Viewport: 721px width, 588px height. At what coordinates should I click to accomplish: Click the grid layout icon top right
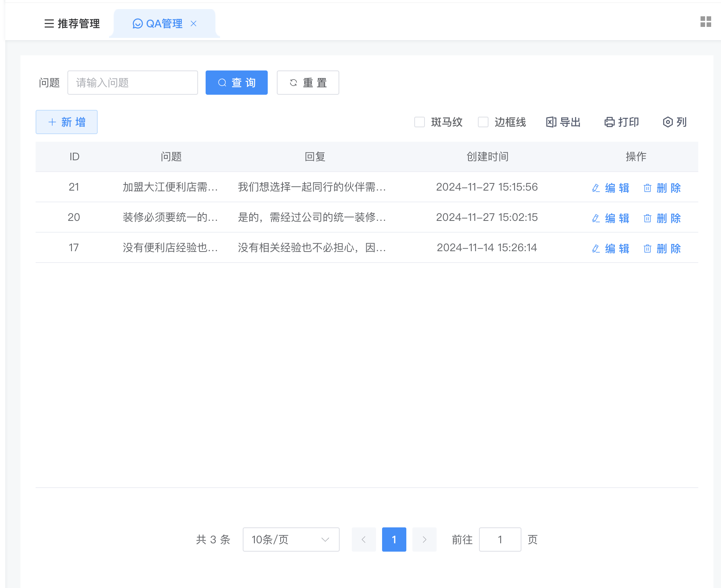tap(706, 22)
